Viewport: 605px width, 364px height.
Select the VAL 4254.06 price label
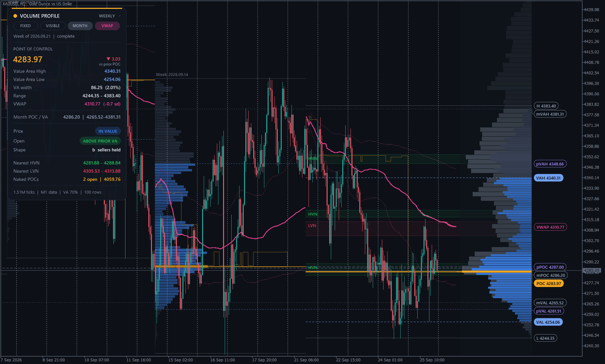pyautogui.click(x=548, y=322)
